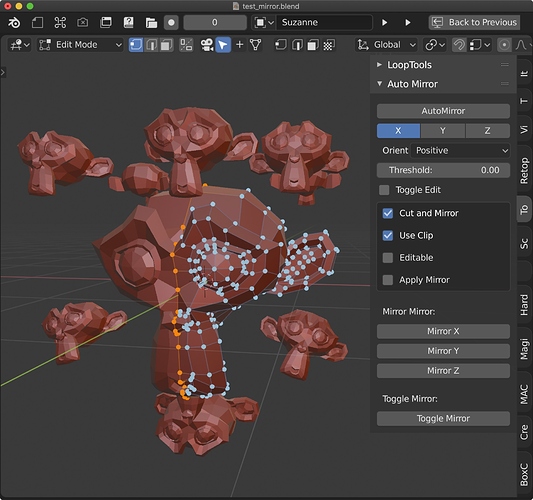Click the Mirror Z button

pos(443,371)
